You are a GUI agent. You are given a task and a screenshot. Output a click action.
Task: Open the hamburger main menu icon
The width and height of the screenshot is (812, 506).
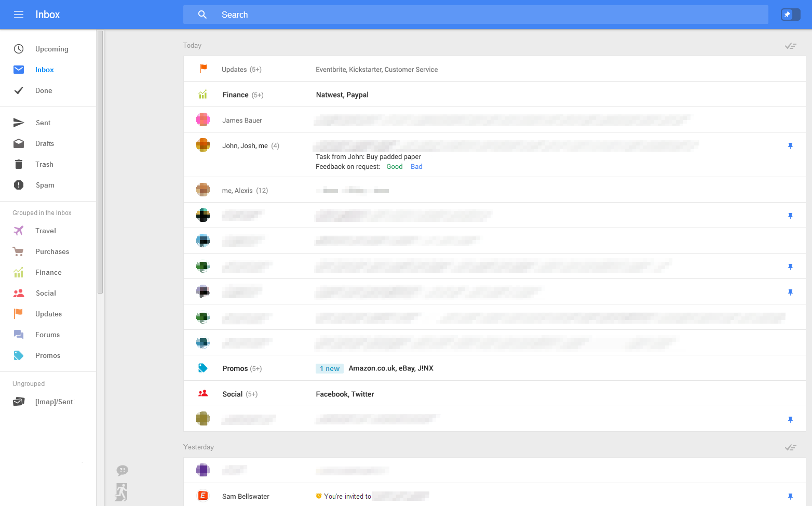[x=19, y=15]
